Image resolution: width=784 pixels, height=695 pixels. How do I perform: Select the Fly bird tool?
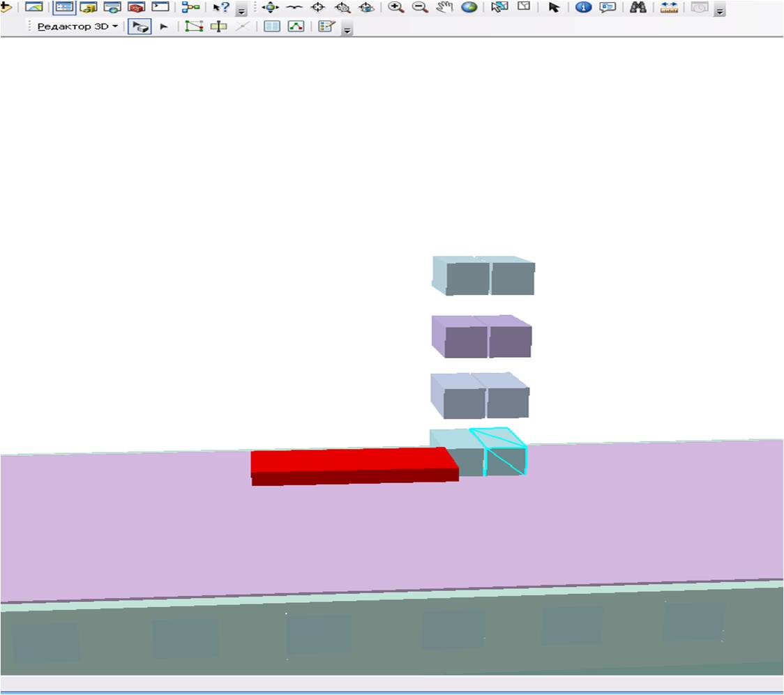[294, 7]
